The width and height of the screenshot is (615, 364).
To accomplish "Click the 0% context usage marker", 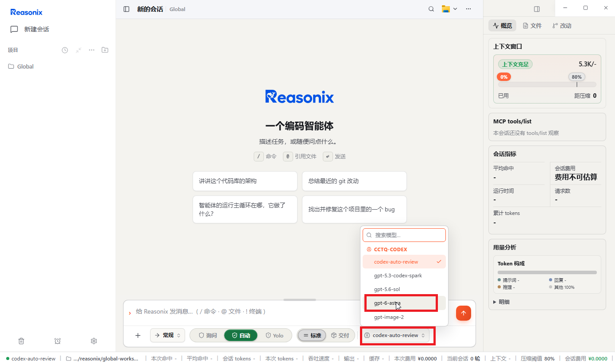I will coord(504,77).
